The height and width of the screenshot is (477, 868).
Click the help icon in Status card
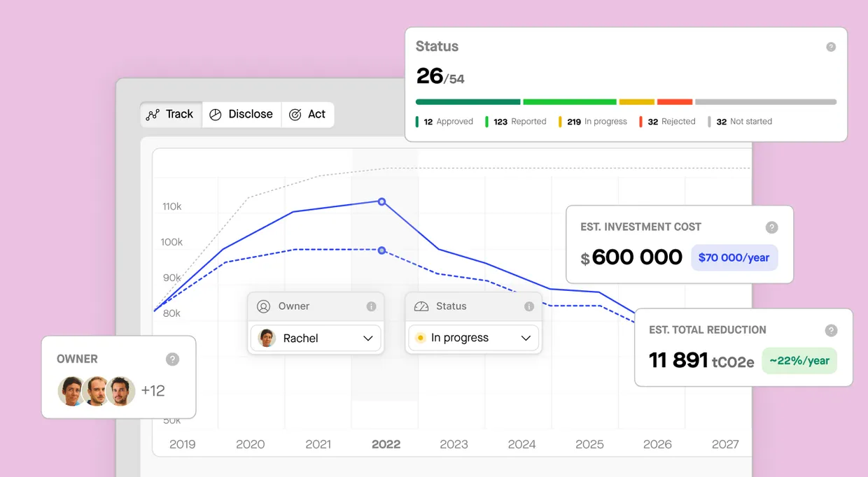[830, 47]
